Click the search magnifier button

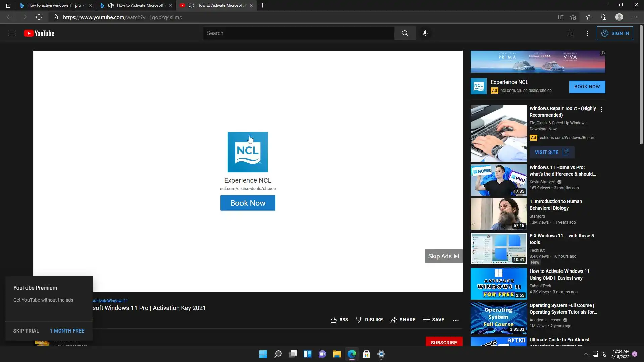(x=405, y=33)
